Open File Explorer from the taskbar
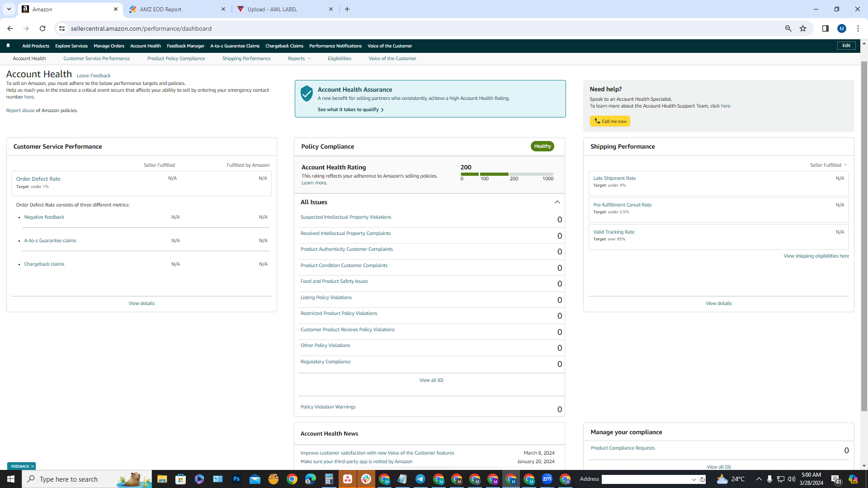The image size is (868, 488). 162,479
